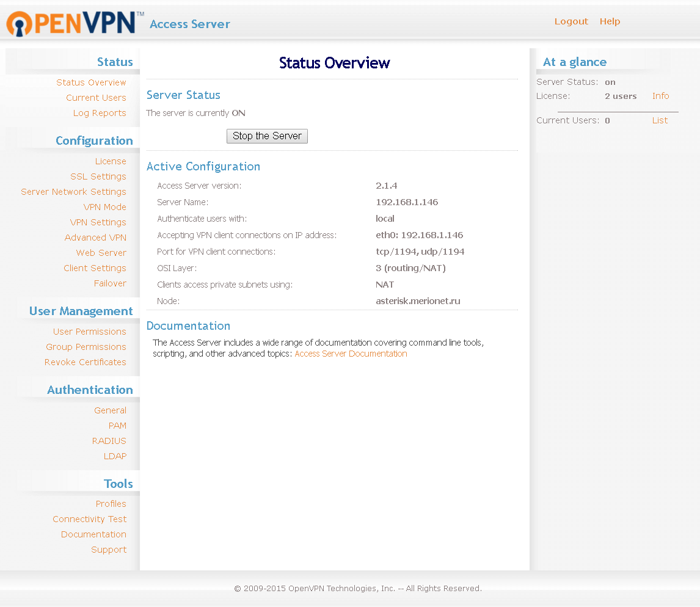Screen dimensions: 700x607
Task: Open Profiles under Tools
Action: pyautogui.click(x=111, y=504)
